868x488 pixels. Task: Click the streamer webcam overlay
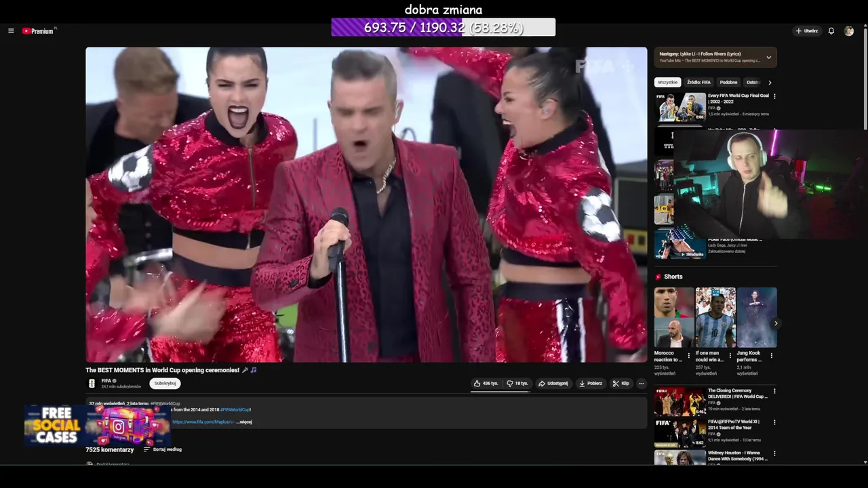pyautogui.click(x=770, y=184)
